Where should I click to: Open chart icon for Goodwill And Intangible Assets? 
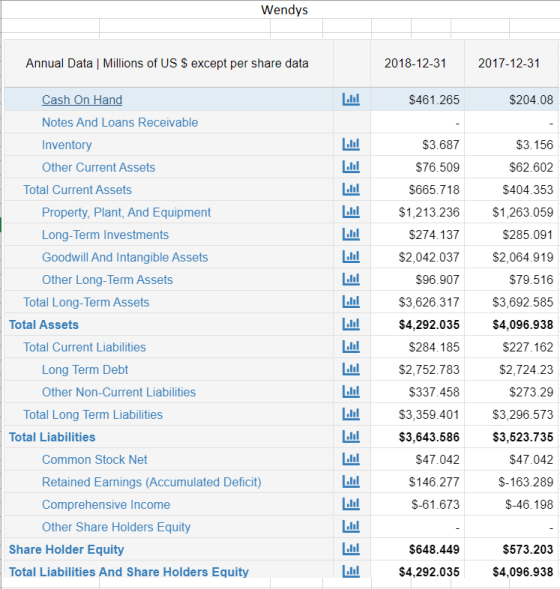pyautogui.click(x=351, y=257)
